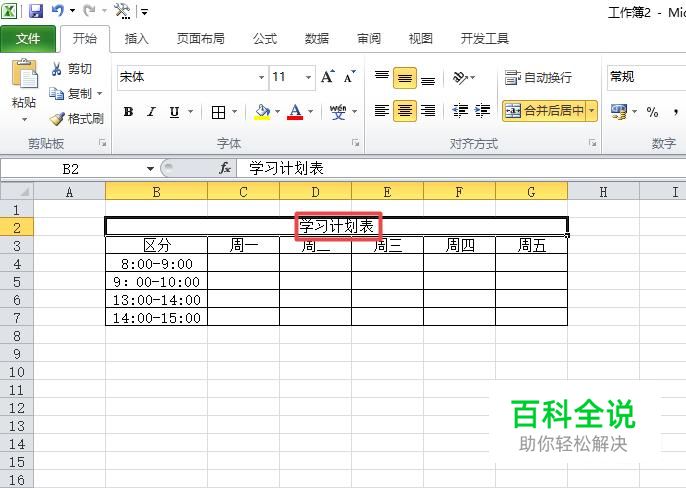686x488 pixels.
Task: Expand the Copy (复制) dropdown arrow
Action: point(100,94)
